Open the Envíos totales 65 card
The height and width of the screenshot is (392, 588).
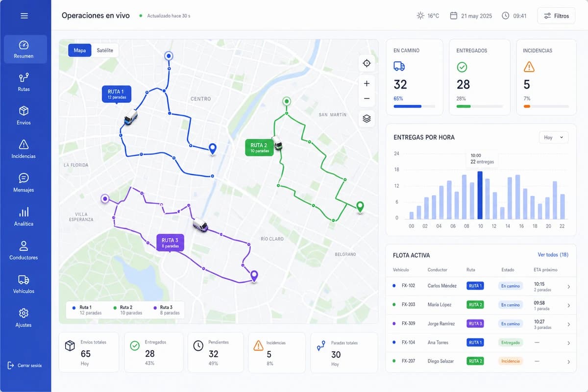tap(89, 352)
